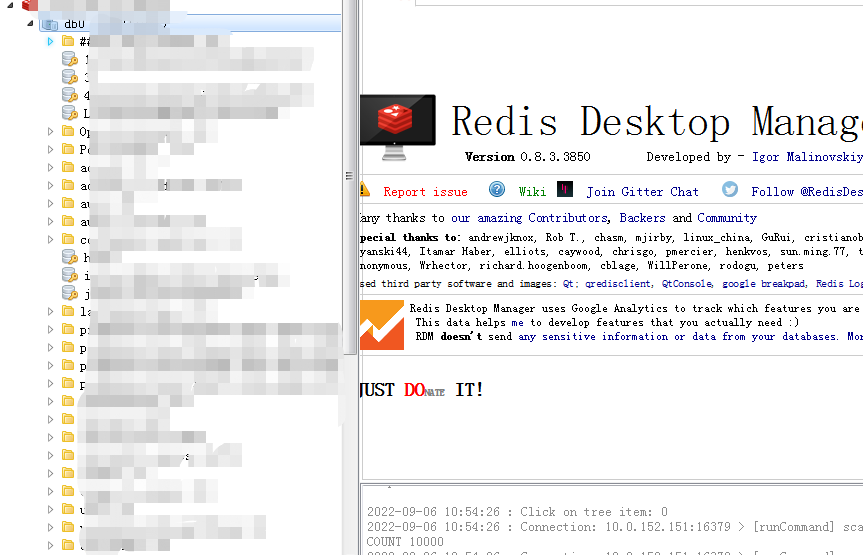Expand the ## folder with blue arrow
This screenshot has height=555, width=863.
50,41
